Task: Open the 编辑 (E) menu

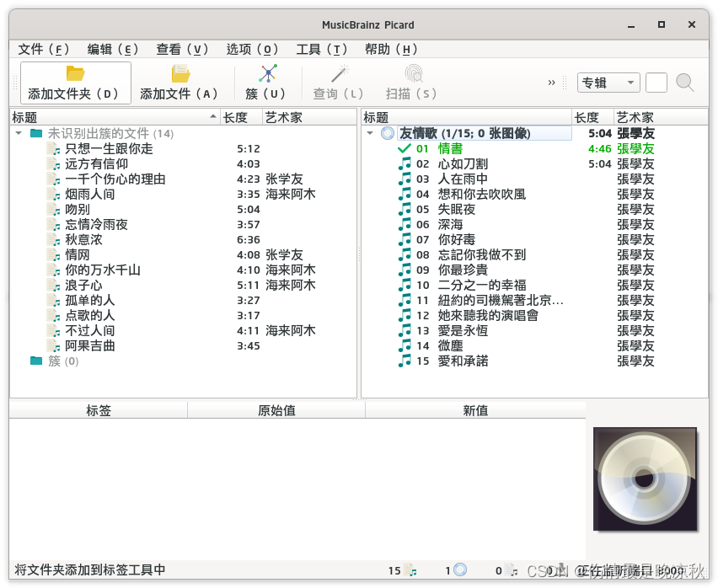Action: (113, 49)
